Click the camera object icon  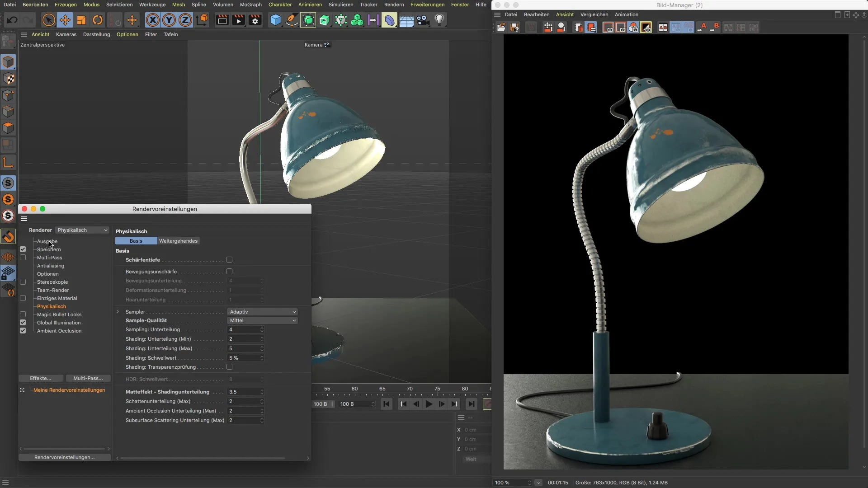pos(423,20)
